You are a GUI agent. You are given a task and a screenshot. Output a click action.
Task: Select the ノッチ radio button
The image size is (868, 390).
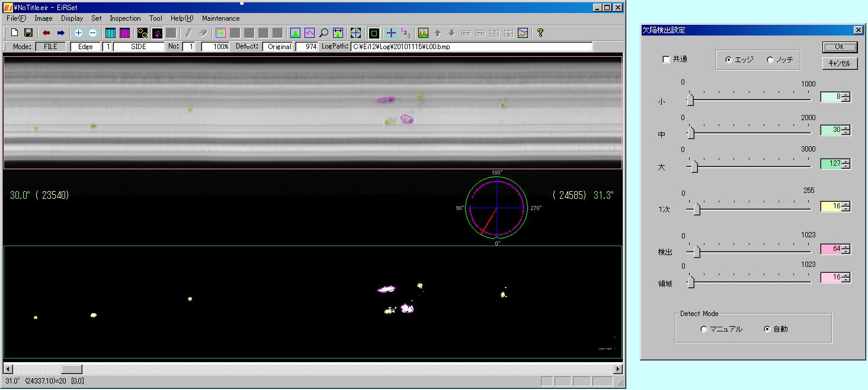[x=770, y=60]
